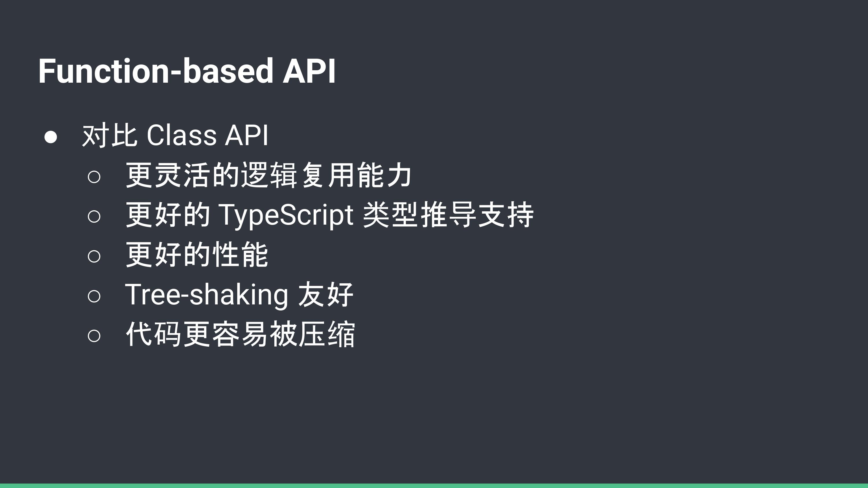Click the word Function-based in the title
Image resolution: width=868 pixels, height=488 pixels.
tap(156, 71)
